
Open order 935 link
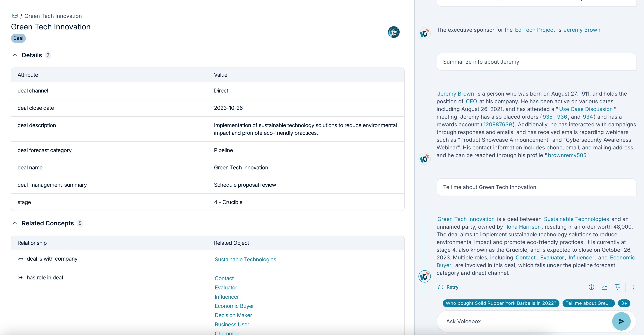[548, 117]
